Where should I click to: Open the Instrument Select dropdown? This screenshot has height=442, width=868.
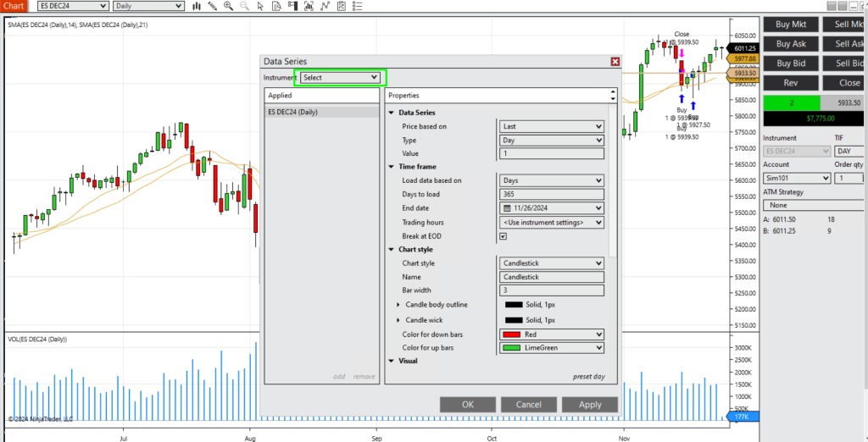(340, 77)
